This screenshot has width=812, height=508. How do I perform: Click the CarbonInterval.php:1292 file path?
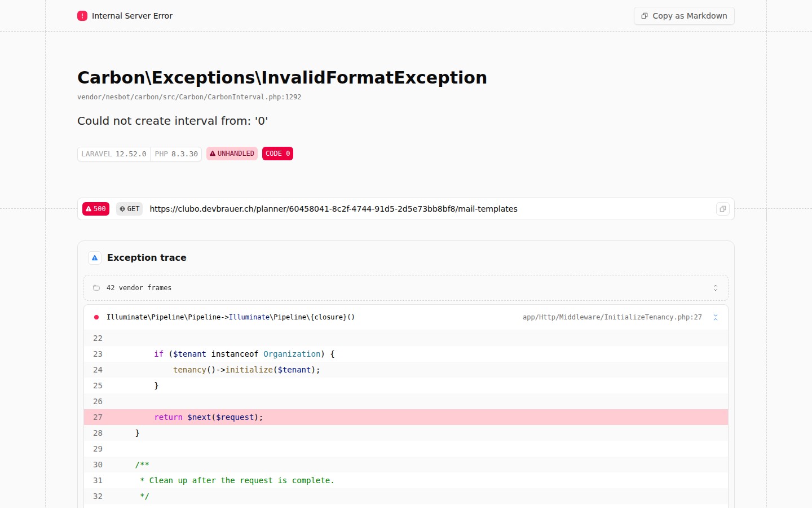189,97
